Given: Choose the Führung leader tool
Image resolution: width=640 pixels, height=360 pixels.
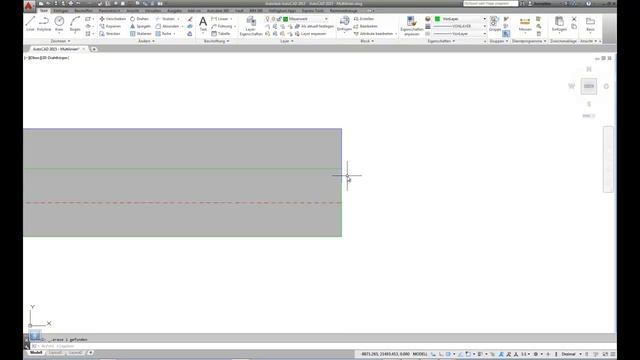Looking at the screenshot, I should [222, 26].
